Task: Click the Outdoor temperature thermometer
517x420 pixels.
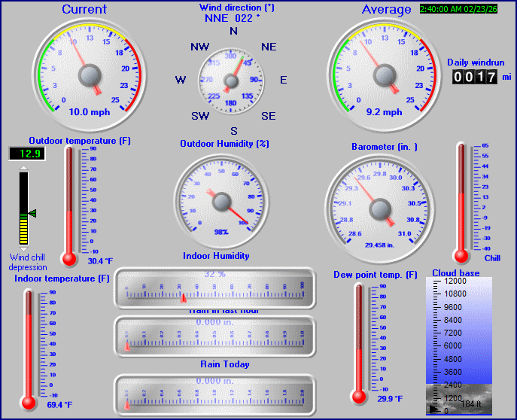Action: click(x=70, y=205)
